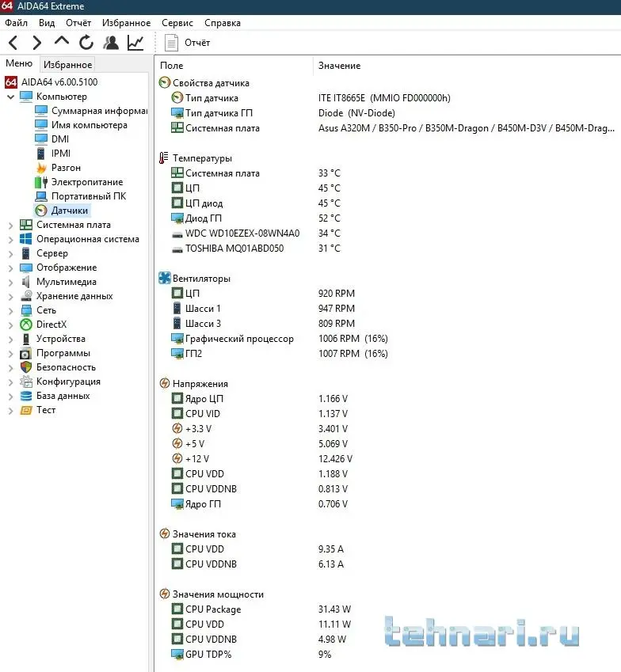Click the user profile toolbar icon
Image resolution: width=621 pixels, height=672 pixels.
coord(111,43)
